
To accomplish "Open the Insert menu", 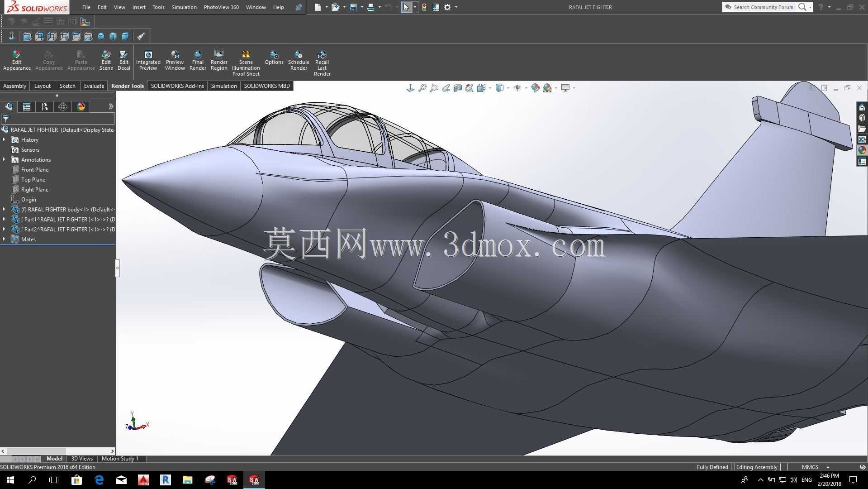I will coord(139,7).
